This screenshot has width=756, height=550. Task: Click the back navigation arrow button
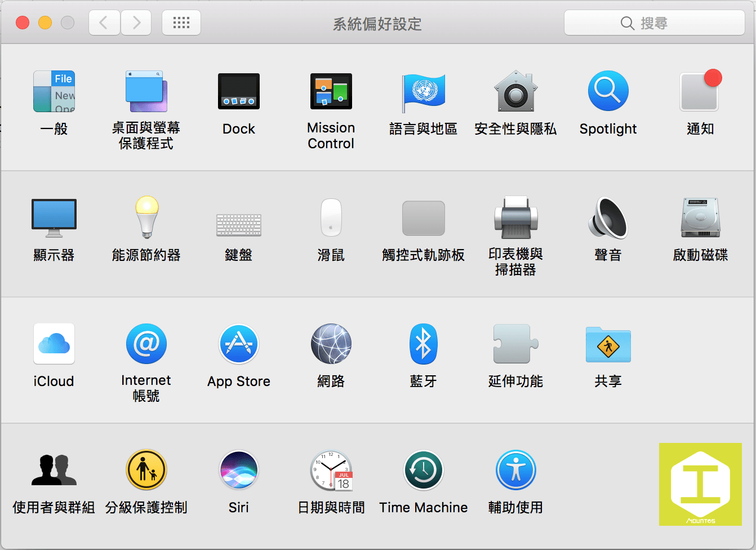point(104,23)
